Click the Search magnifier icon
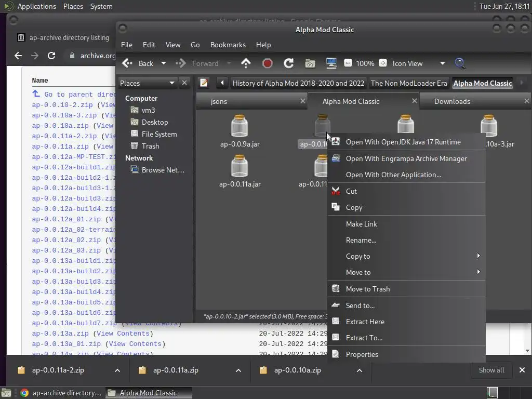 click(x=460, y=63)
